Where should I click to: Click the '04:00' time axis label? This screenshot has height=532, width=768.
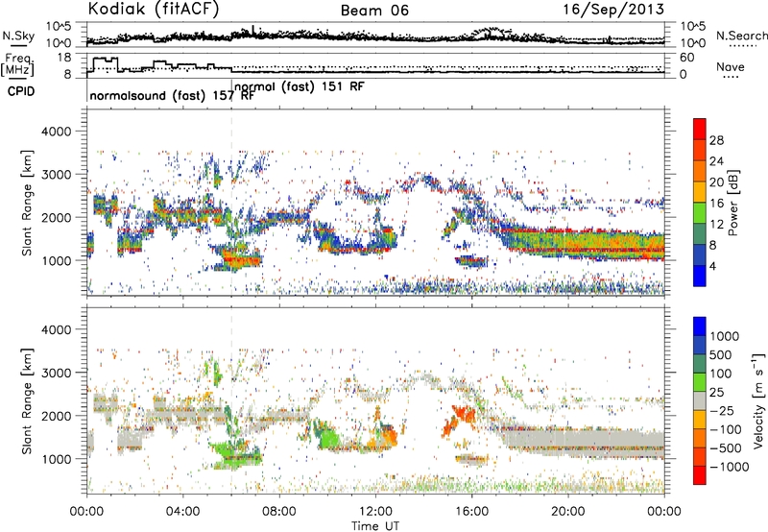[x=182, y=512]
